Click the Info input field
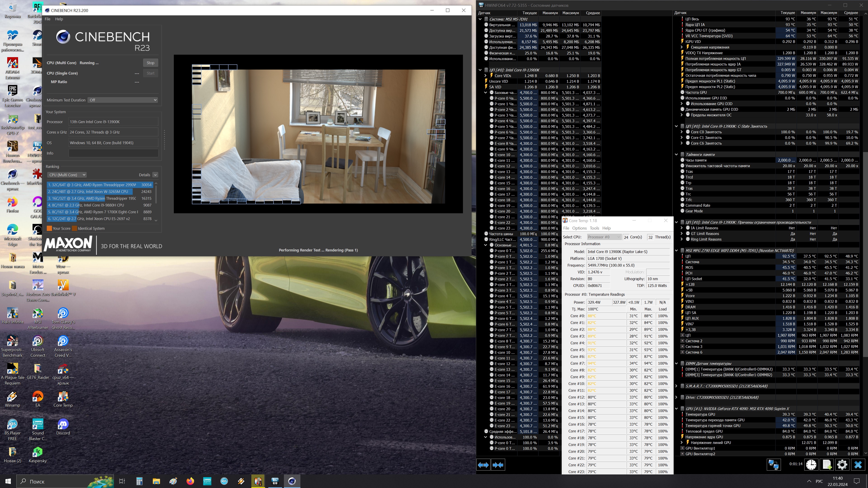 (x=113, y=153)
